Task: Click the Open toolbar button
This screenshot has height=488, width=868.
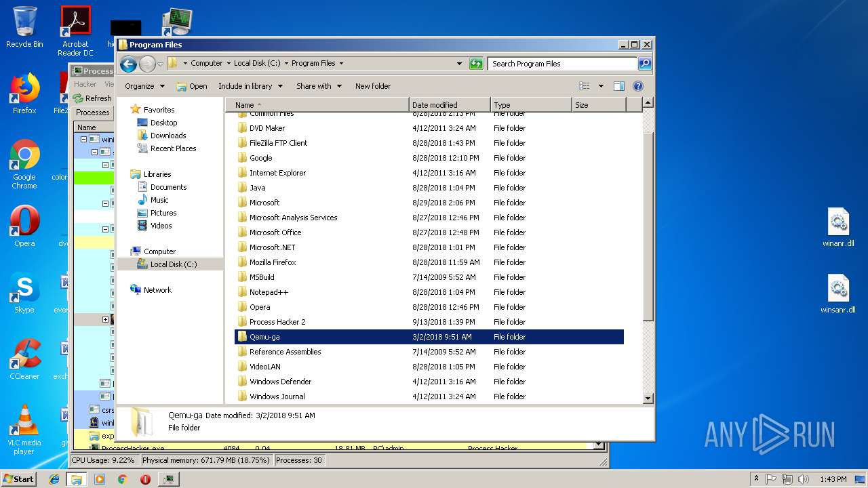Action: point(192,86)
